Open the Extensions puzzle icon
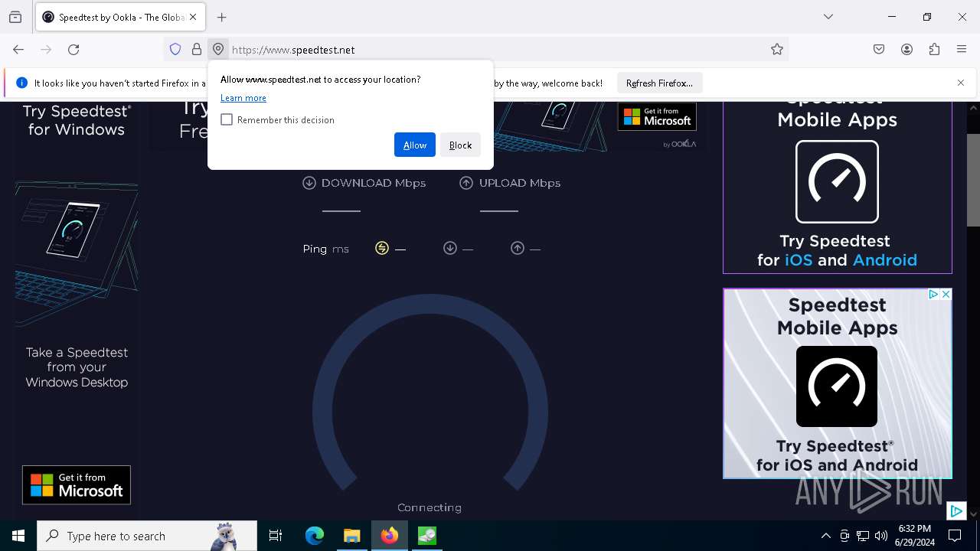The height and width of the screenshot is (551, 980). [934, 50]
